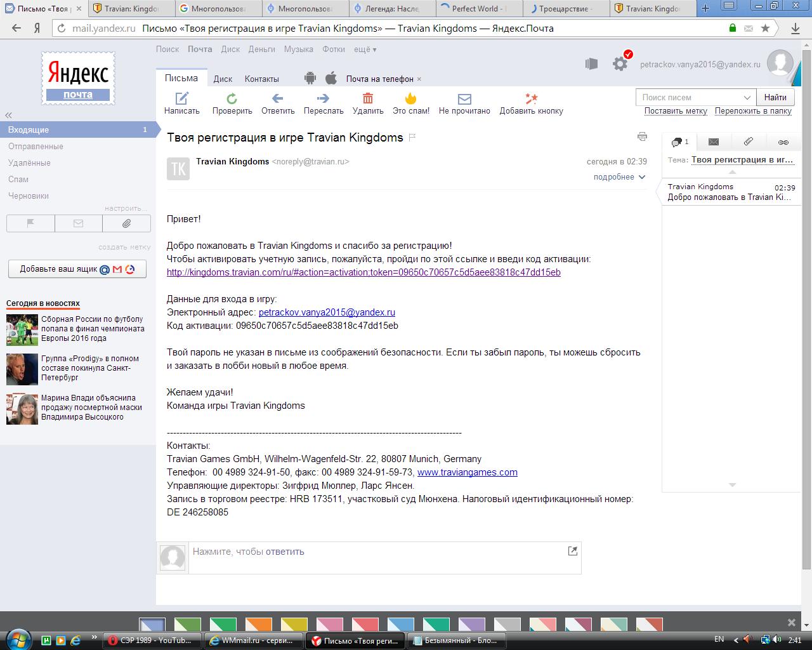
Task: Switch to the Письма tab
Action: (x=181, y=78)
